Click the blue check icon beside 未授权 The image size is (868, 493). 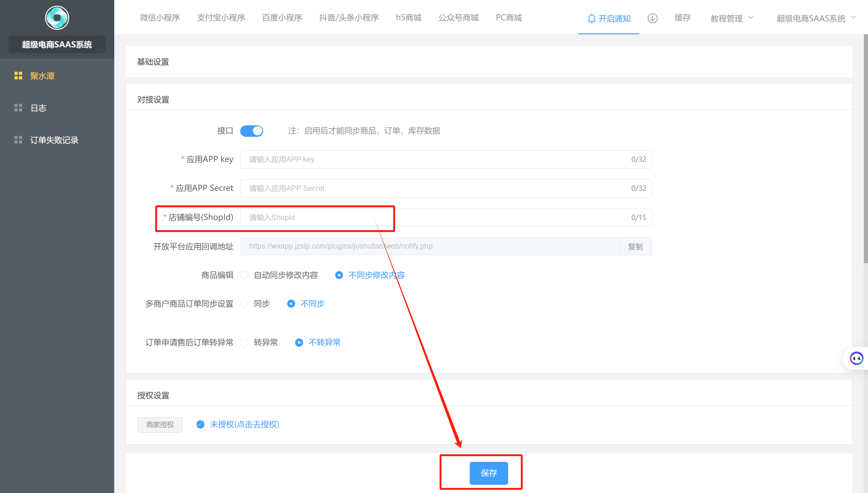pyautogui.click(x=200, y=424)
